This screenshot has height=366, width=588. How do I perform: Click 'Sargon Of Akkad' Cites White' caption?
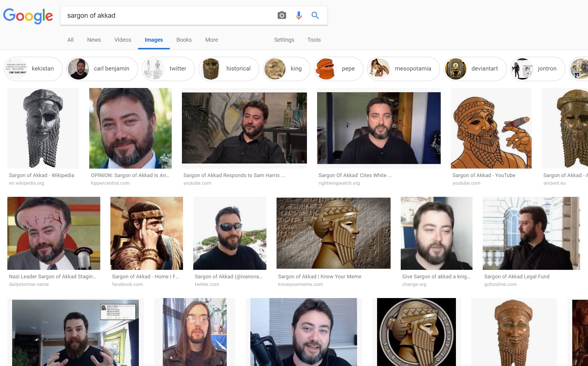pyautogui.click(x=355, y=175)
